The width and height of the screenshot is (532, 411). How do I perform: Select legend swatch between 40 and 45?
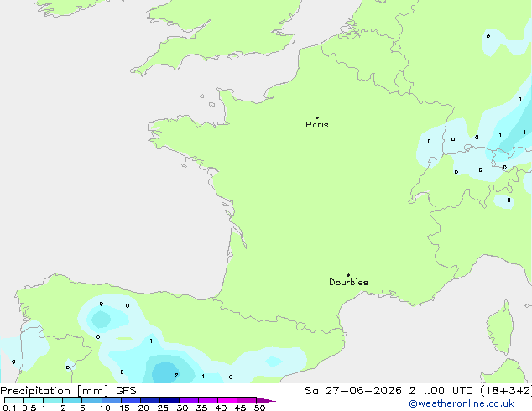(x=227, y=400)
